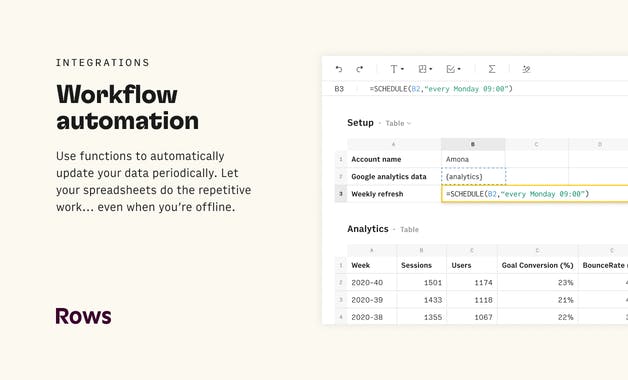Open the checkbox insert menu

pyautogui.click(x=453, y=69)
